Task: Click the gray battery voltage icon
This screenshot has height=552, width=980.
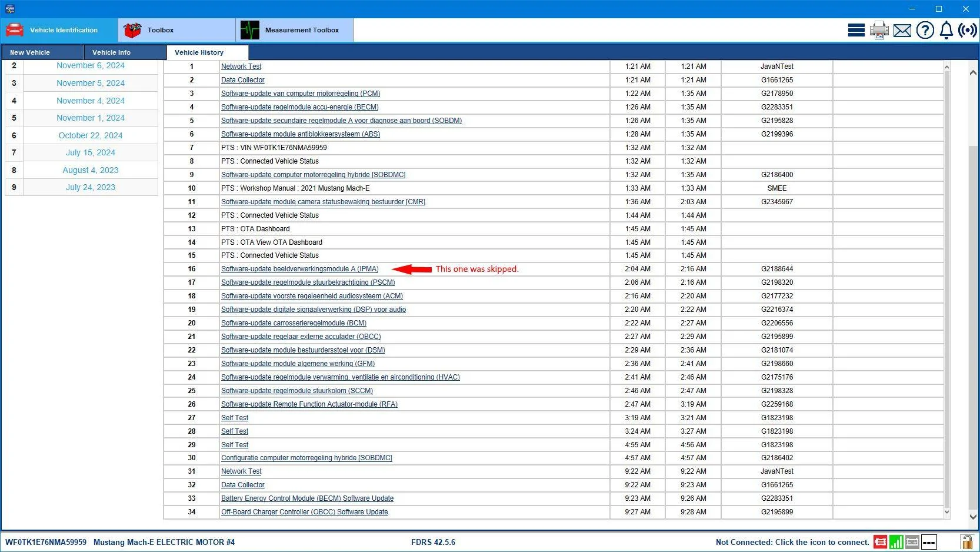Action: tap(912, 542)
